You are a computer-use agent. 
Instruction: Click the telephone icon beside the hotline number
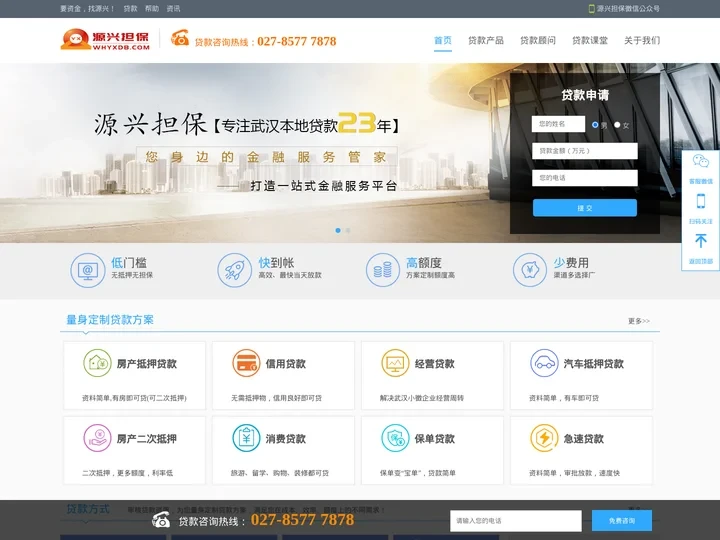click(x=180, y=38)
